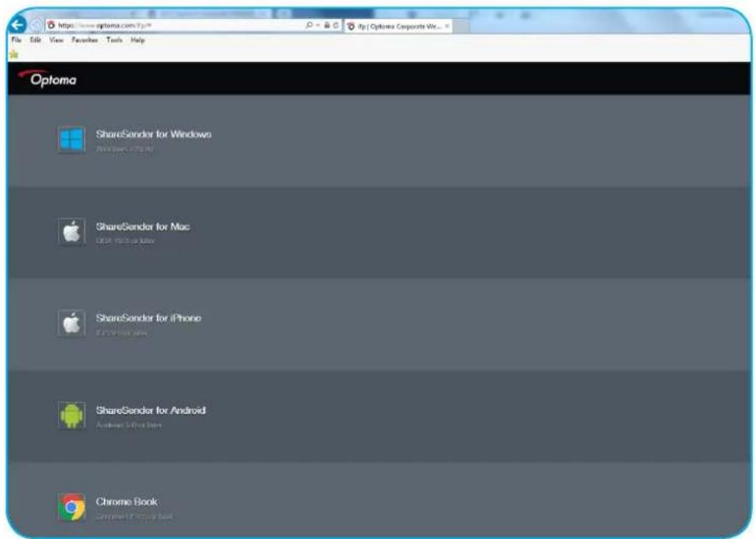
Task: Click the Windows logo icon for ShareSender
Action: [72, 139]
